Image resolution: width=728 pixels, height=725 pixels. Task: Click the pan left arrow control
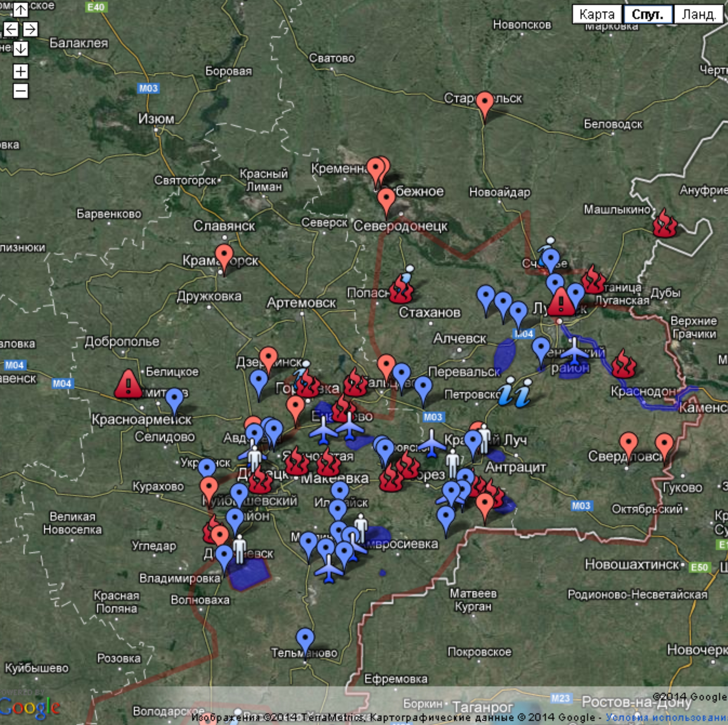coord(11,29)
